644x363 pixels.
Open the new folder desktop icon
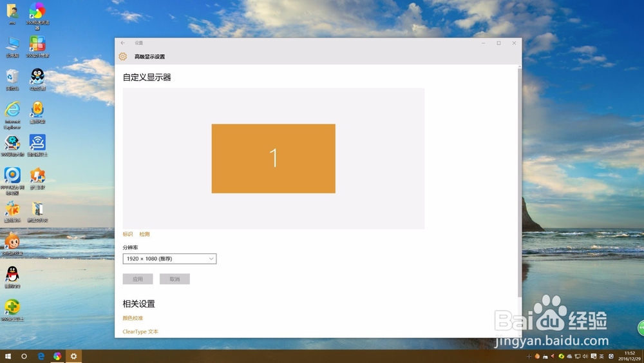(37, 211)
